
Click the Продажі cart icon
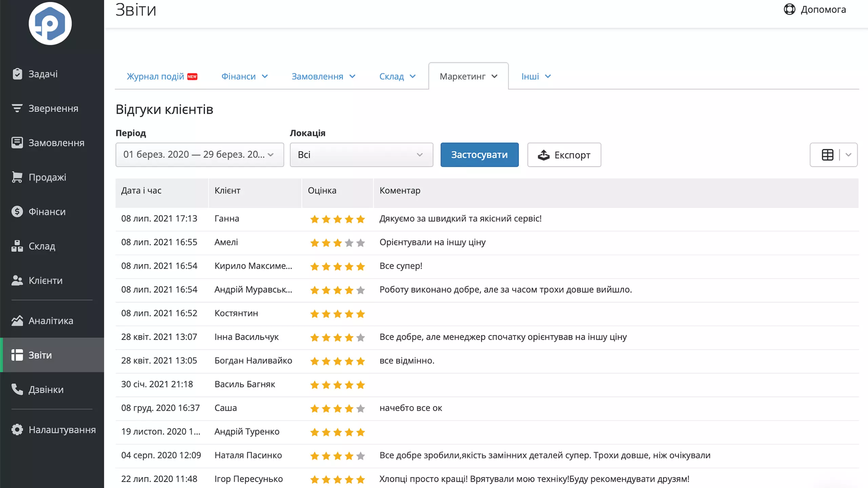point(17,177)
